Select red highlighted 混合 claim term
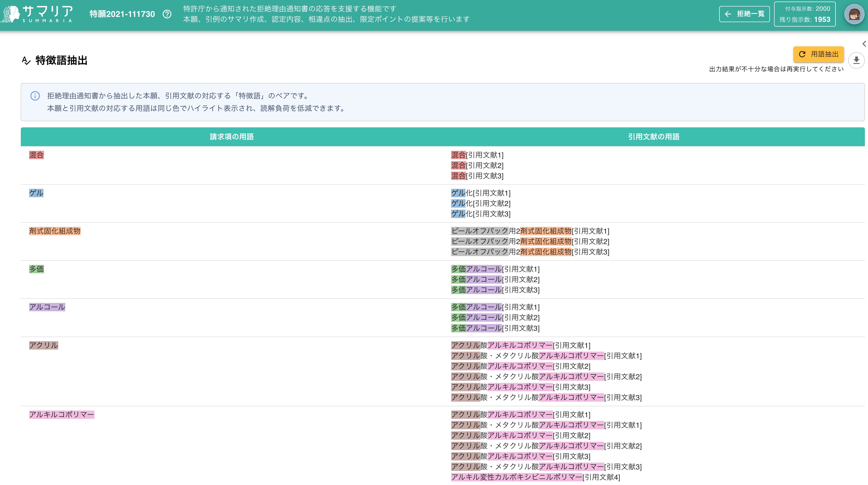The image size is (868, 485). pyautogui.click(x=36, y=155)
